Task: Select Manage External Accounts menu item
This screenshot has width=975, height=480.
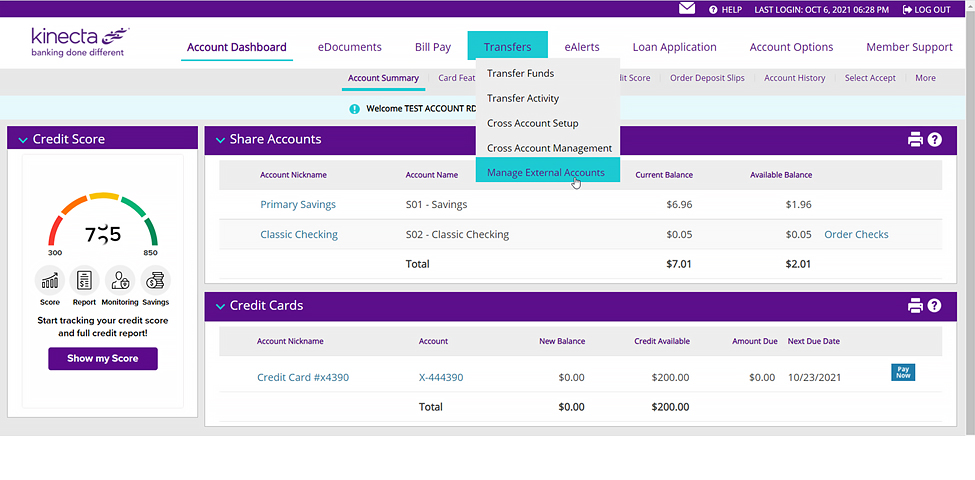Action: pyautogui.click(x=546, y=172)
